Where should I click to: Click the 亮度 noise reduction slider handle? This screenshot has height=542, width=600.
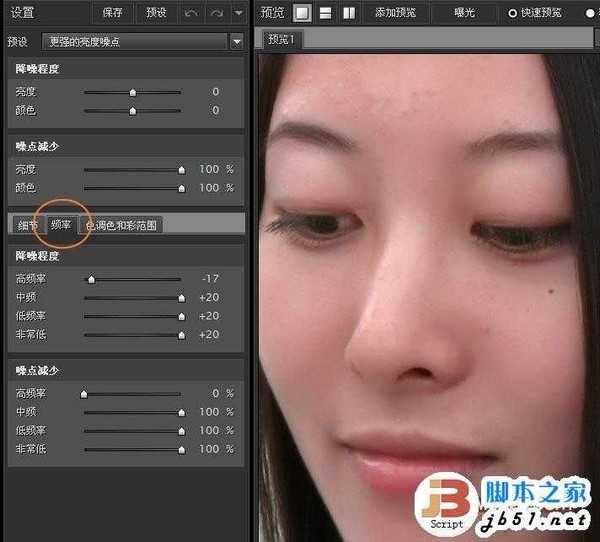[x=181, y=170]
